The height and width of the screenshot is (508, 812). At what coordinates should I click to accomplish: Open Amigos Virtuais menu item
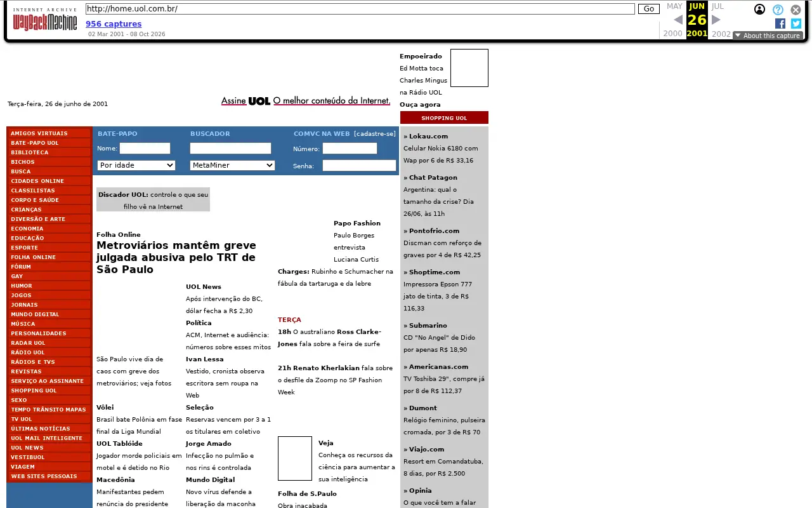(x=49, y=133)
